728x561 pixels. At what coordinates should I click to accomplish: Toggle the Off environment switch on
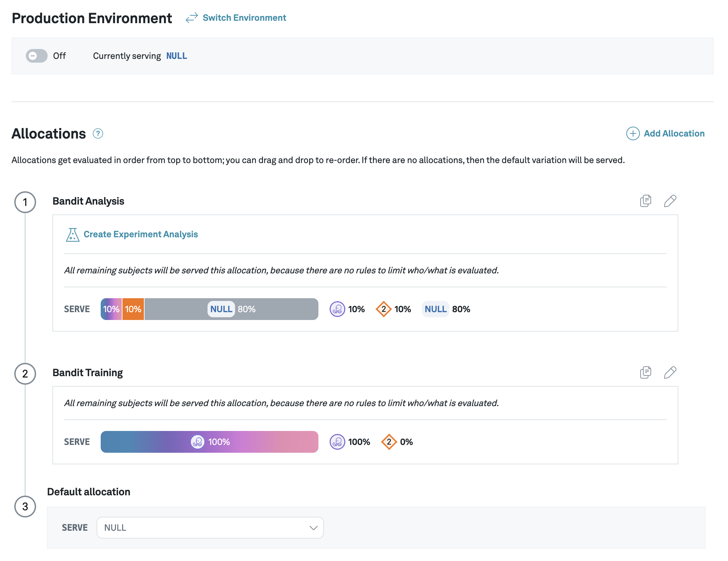pyautogui.click(x=37, y=56)
